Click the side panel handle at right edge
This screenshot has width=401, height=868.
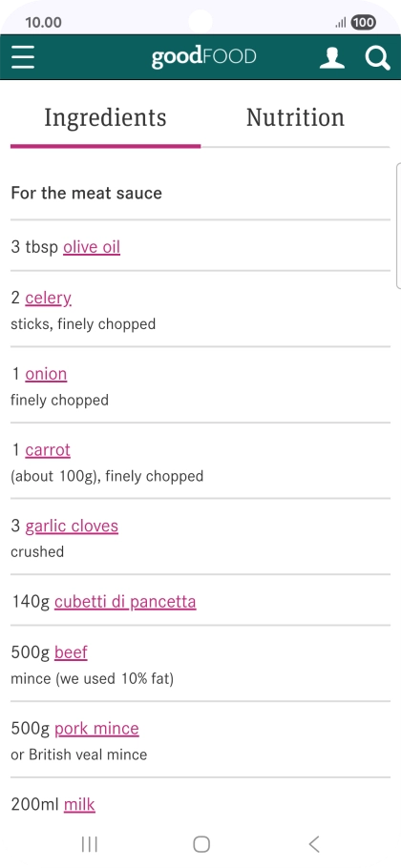[x=398, y=226]
